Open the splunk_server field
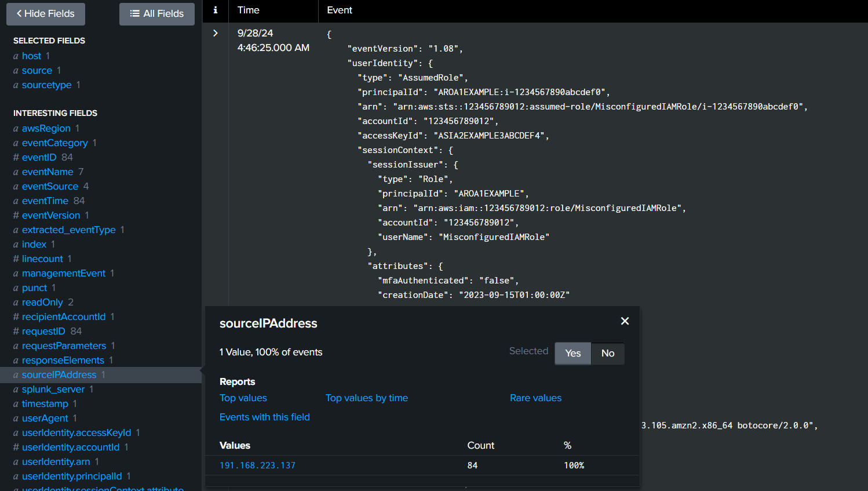Image resolution: width=868 pixels, height=491 pixels. [53, 389]
